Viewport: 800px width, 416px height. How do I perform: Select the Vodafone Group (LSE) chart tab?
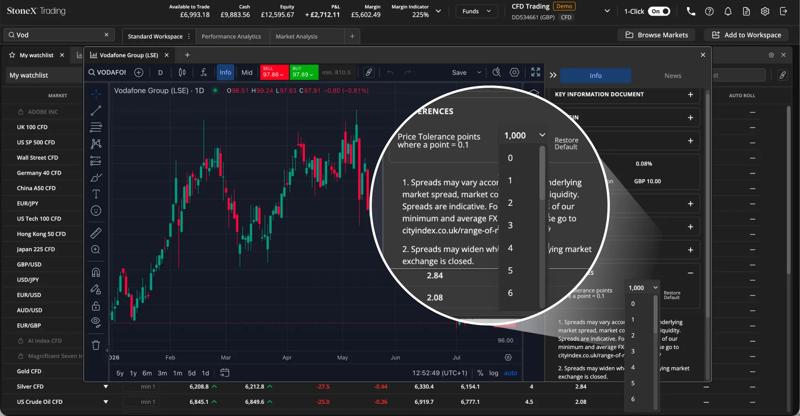click(x=129, y=55)
